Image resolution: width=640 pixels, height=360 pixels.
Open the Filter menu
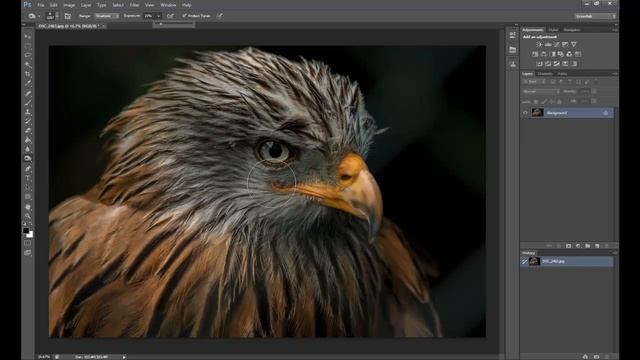pyautogui.click(x=134, y=5)
